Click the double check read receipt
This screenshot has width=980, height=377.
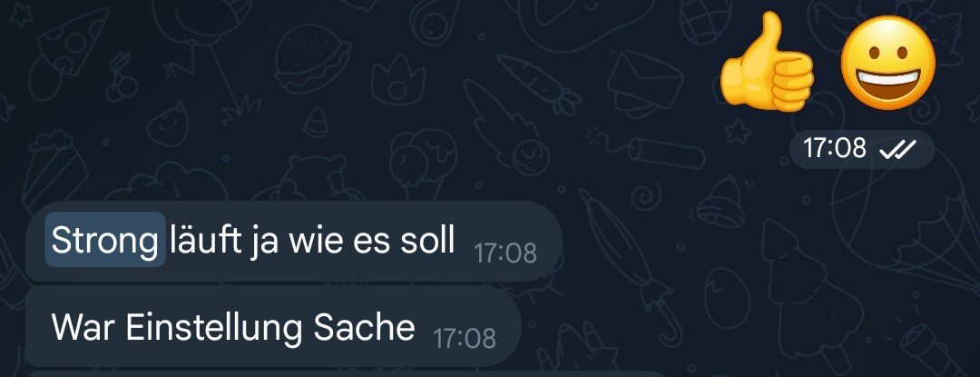click(897, 149)
